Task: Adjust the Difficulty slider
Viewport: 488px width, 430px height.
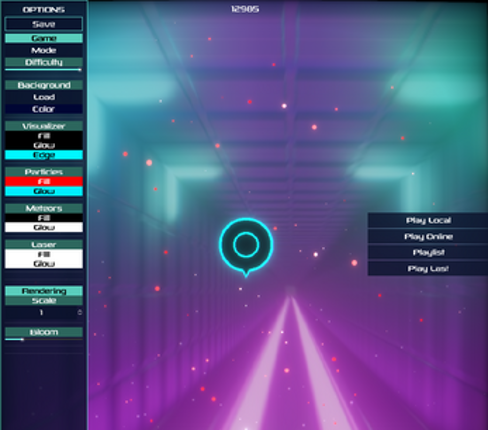Action: pos(44,70)
